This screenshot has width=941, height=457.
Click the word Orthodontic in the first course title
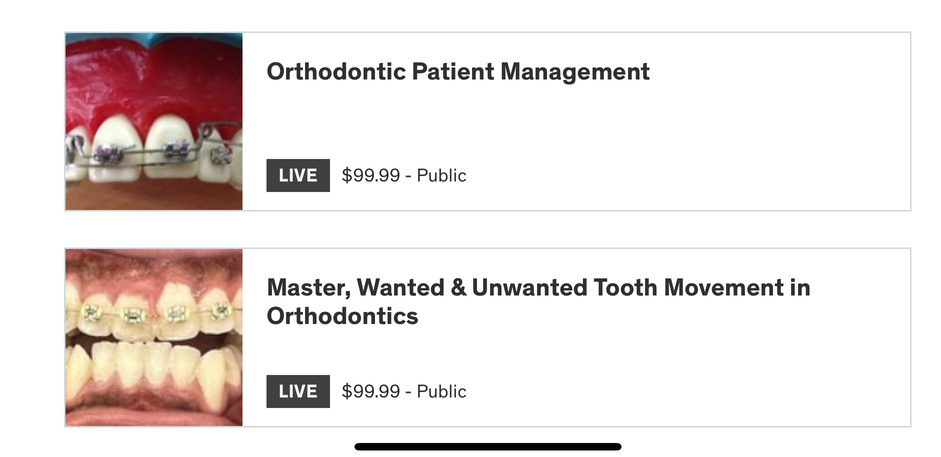click(x=335, y=71)
